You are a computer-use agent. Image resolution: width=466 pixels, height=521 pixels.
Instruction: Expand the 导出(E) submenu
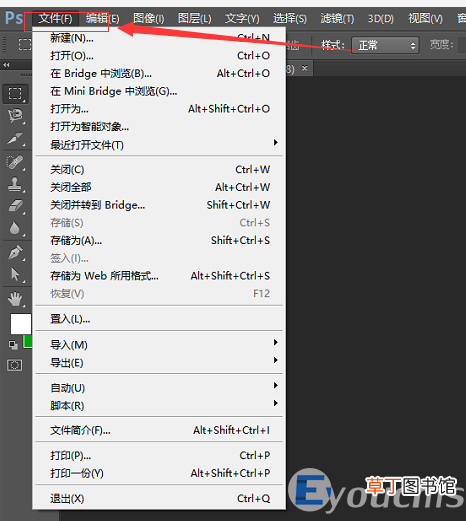pyautogui.click(x=159, y=362)
